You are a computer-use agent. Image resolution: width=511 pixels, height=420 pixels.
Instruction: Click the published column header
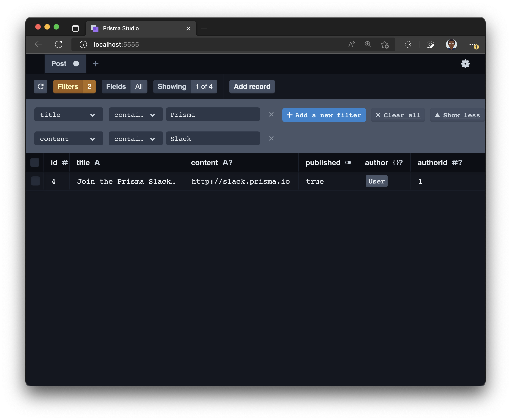[x=328, y=163]
